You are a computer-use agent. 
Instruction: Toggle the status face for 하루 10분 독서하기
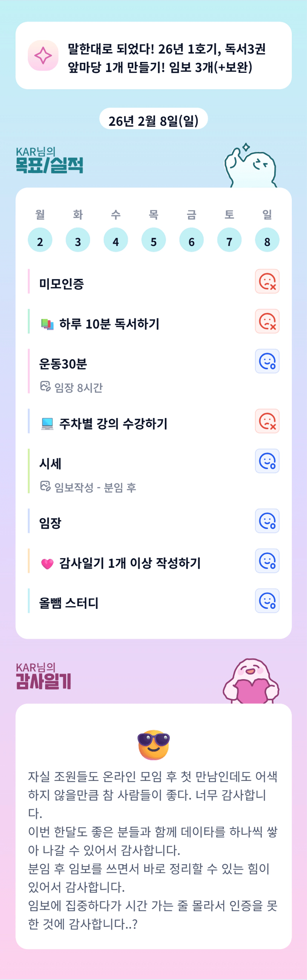pos(267,321)
